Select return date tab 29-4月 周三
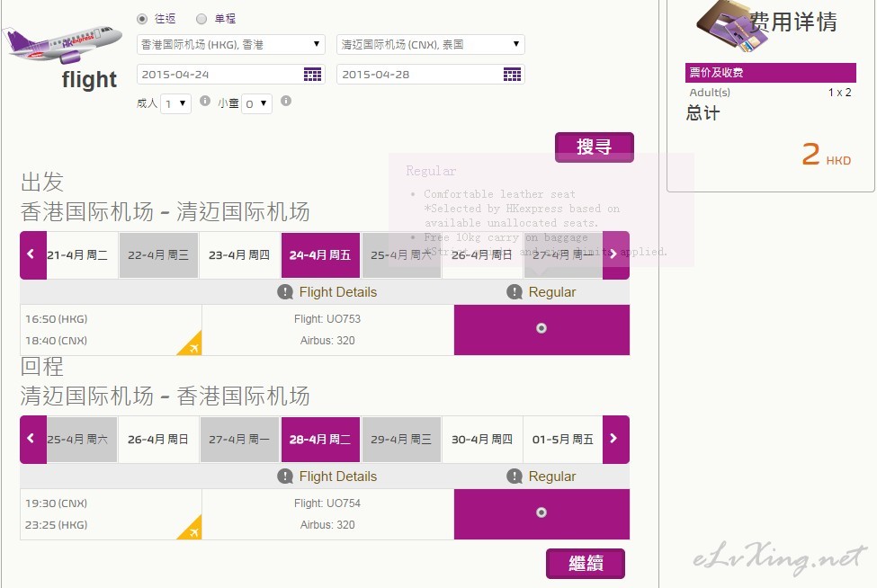 pyautogui.click(x=401, y=440)
